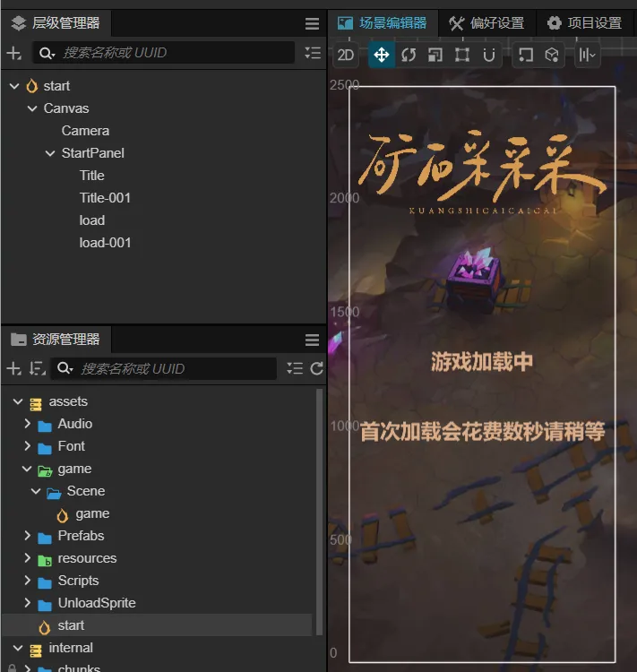Screen dimensions: 637x672
Task: Click the hierarchy search field
Action: [x=175, y=53]
